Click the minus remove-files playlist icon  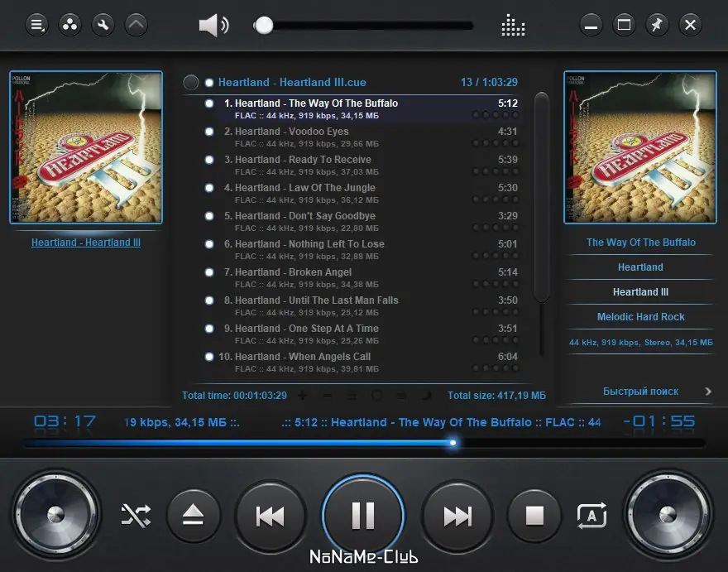(327, 396)
